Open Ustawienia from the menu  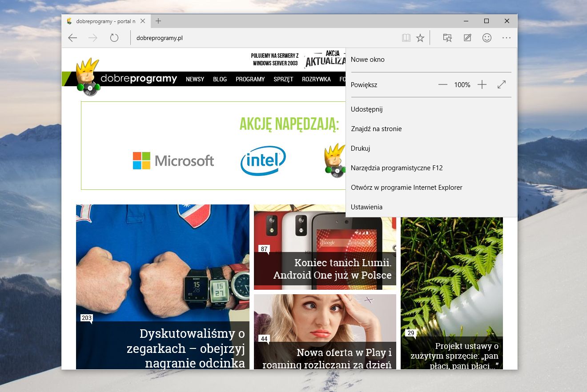click(x=431, y=207)
